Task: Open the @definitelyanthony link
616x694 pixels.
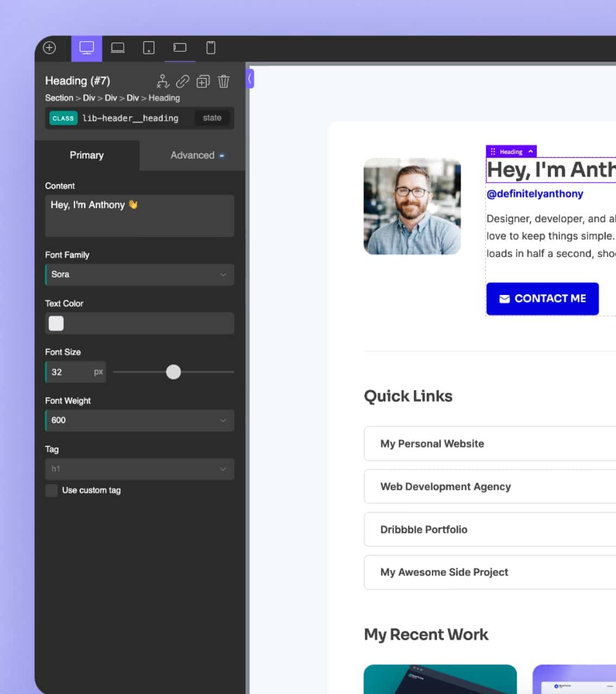Action: (x=535, y=194)
